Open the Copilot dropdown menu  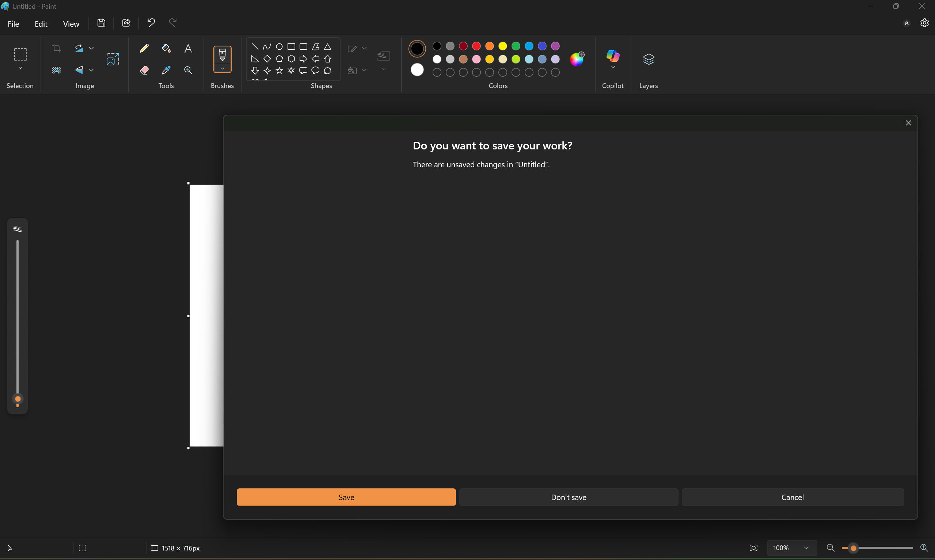coord(613,68)
